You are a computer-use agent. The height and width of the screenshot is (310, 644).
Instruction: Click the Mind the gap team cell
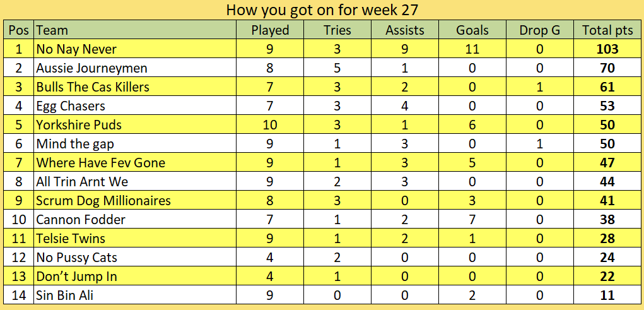(x=135, y=143)
